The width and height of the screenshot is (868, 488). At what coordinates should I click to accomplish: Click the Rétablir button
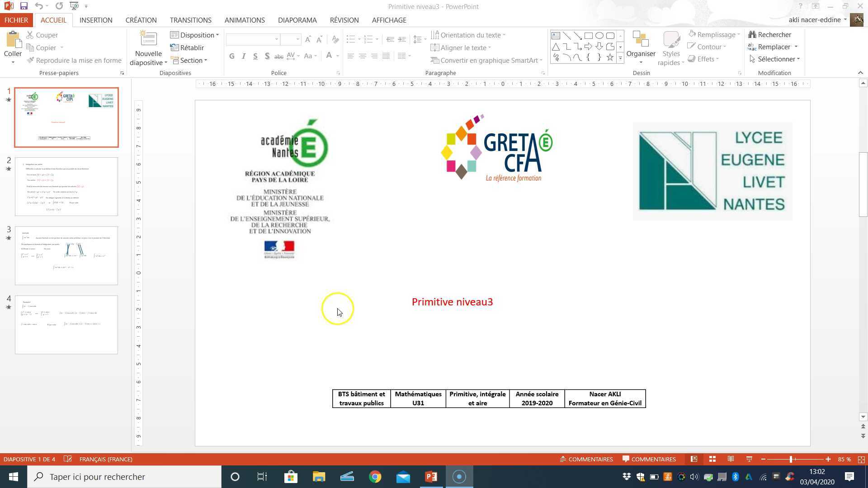point(190,47)
